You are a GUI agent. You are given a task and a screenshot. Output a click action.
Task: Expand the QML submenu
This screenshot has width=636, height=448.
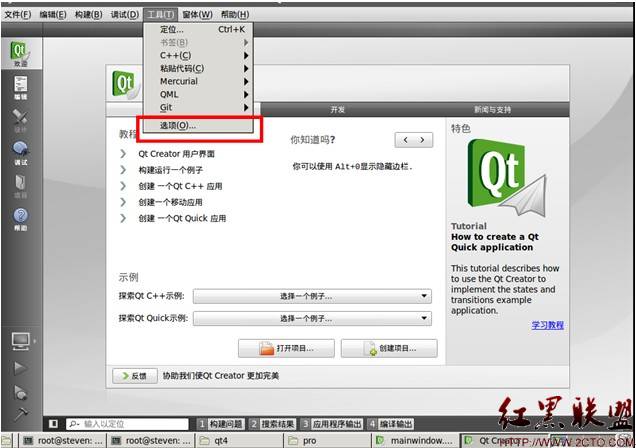pos(198,94)
